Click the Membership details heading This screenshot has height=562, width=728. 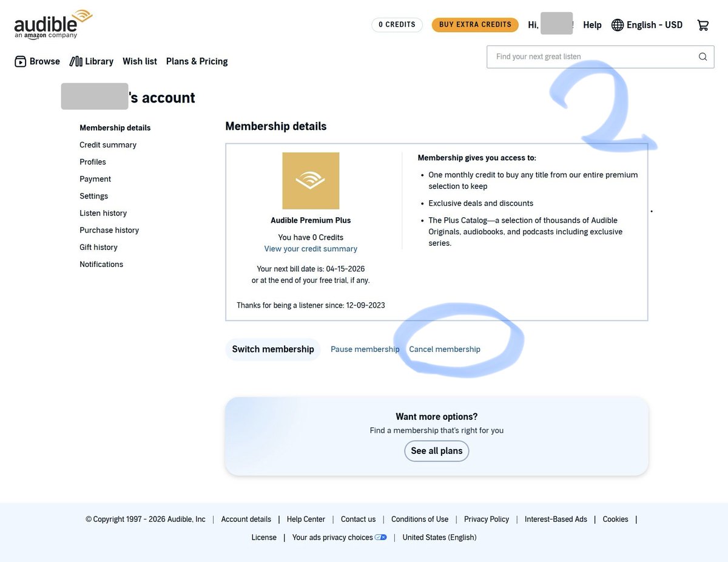(276, 126)
